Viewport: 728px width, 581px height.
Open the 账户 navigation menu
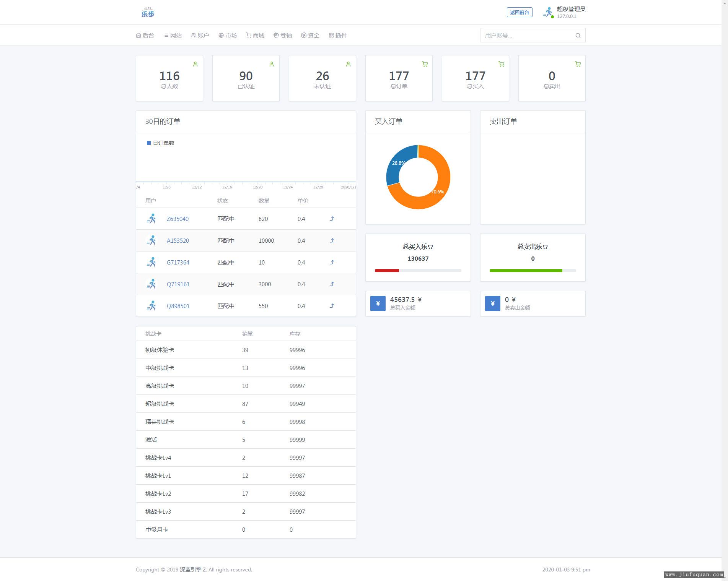200,36
